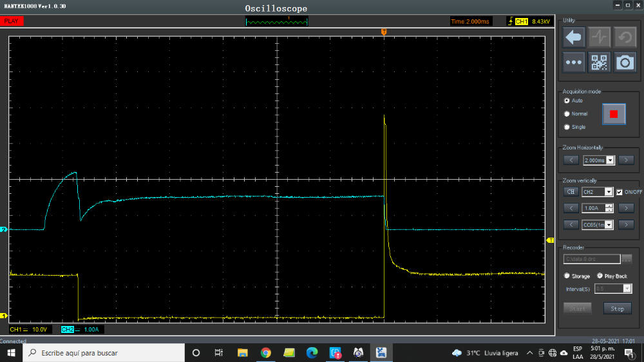Click the CH channel icon button
The image size is (644, 362).
[570, 192]
